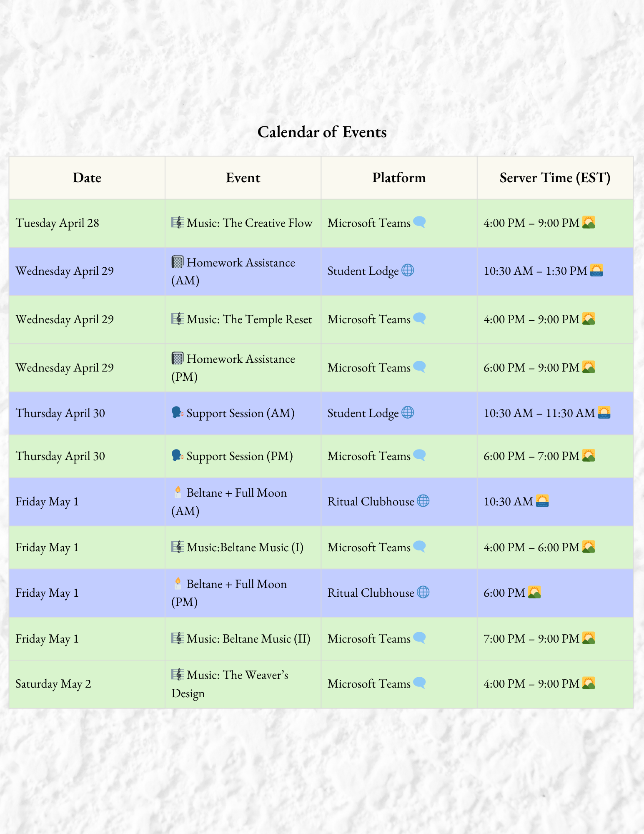Click the Saturday May 2 date cell
The height and width of the screenshot is (834, 644).
coord(53,684)
